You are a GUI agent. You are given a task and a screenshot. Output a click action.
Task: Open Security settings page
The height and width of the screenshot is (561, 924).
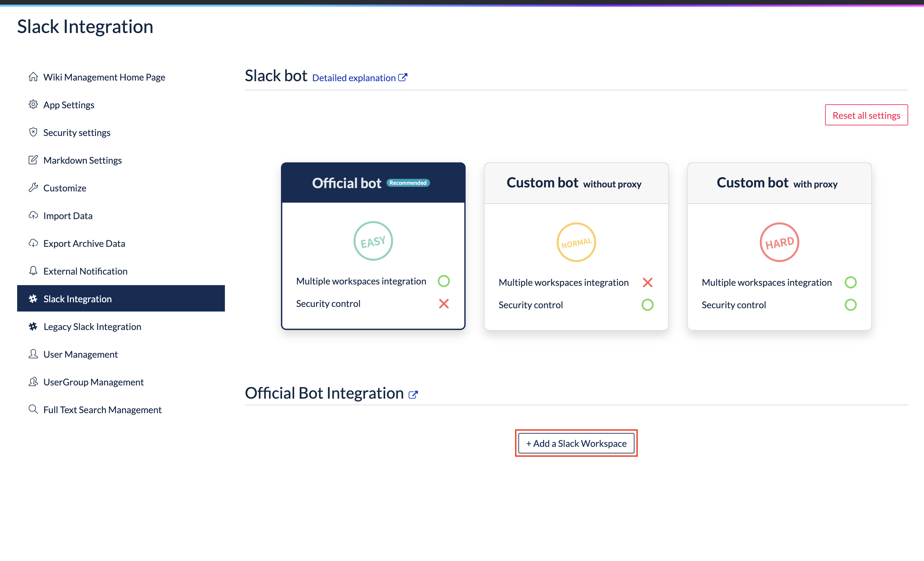pos(121,132)
